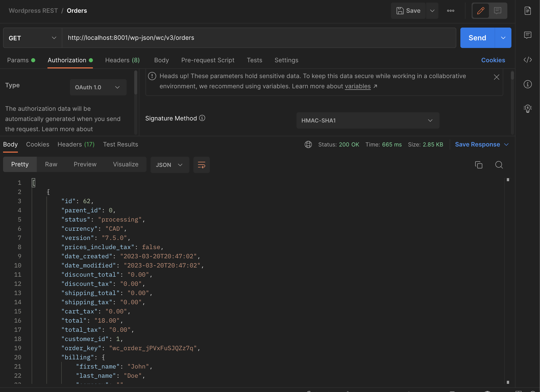Open HMAC-SHA1 signature method dropdown
540x392 pixels.
(367, 120)
